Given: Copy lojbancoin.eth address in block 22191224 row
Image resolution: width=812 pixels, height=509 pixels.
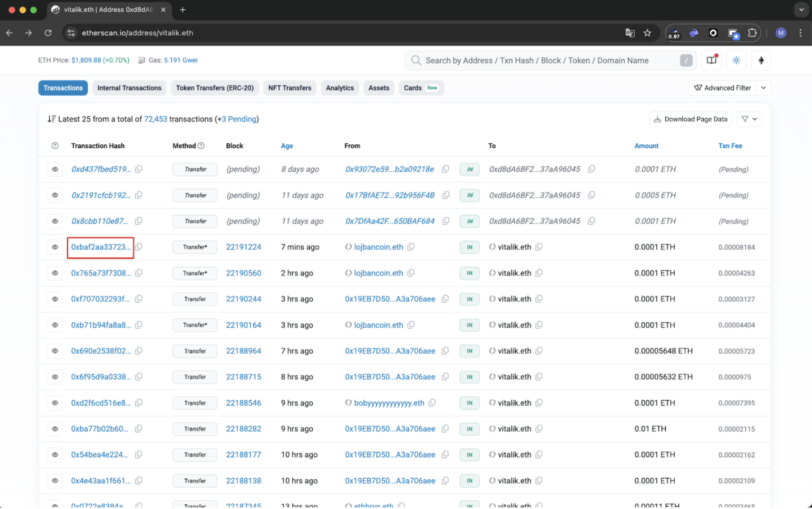Looking at the screenshot, I should (411, 247).
